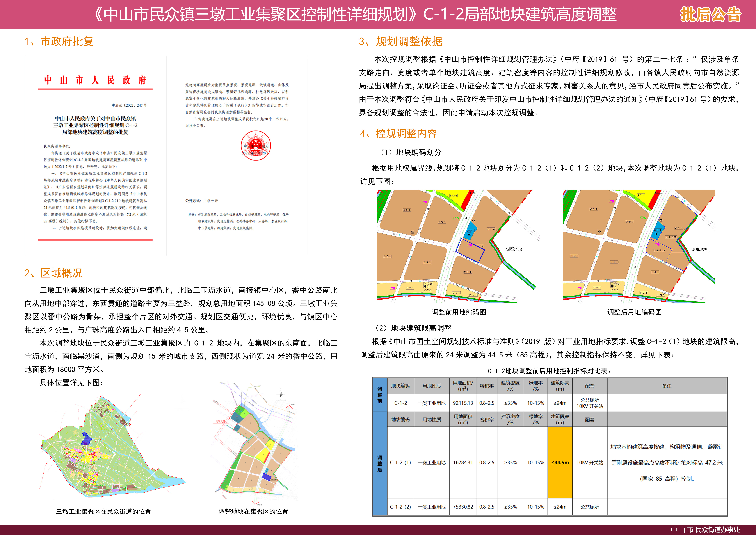The width and height of the screenshot is (756, 535).
Task: Click the C-1-2 (2) table cell
Action: coord(400,507)
